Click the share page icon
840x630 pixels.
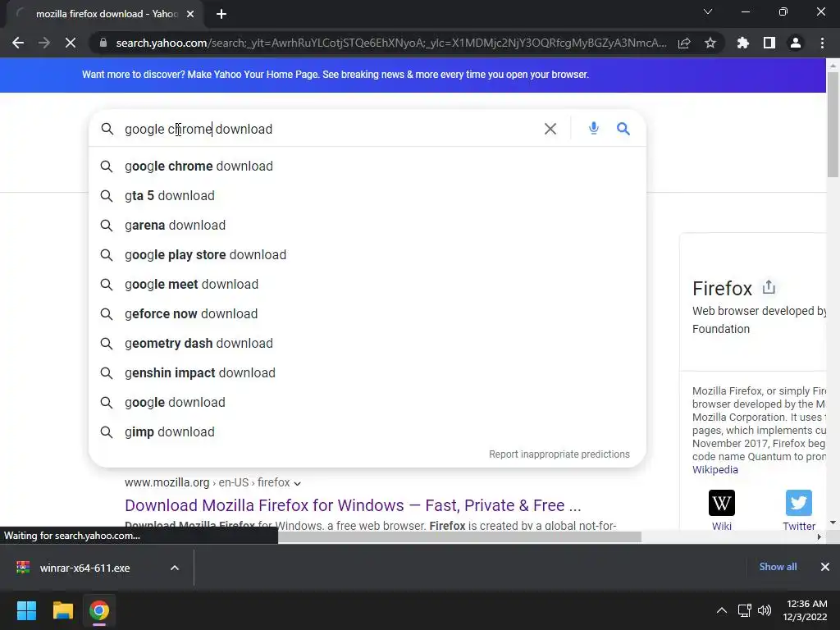(684, 43)
